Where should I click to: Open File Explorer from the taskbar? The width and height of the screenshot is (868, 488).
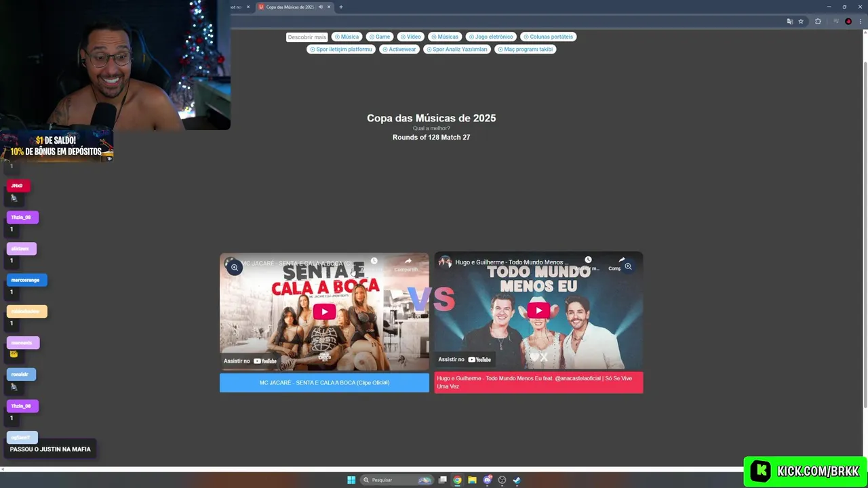(472, 480)
